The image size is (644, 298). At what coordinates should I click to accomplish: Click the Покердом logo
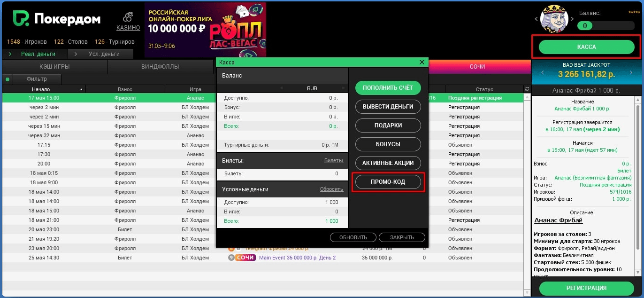pyautogui.click(x=56, y=19)
